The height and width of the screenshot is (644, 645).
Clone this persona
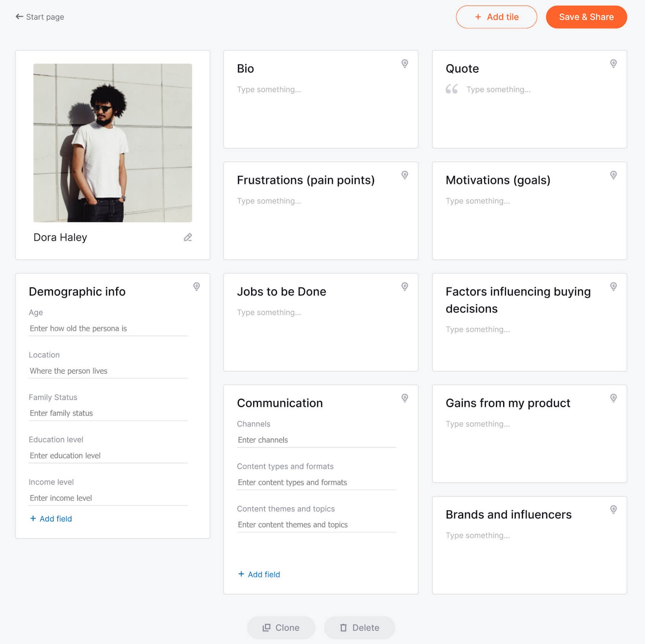pos(281,627)
